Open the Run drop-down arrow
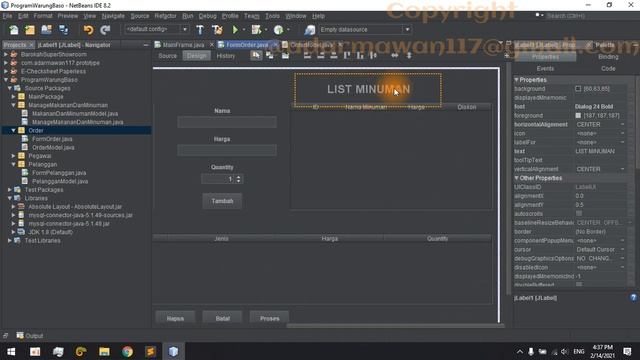 click(244, 30)
